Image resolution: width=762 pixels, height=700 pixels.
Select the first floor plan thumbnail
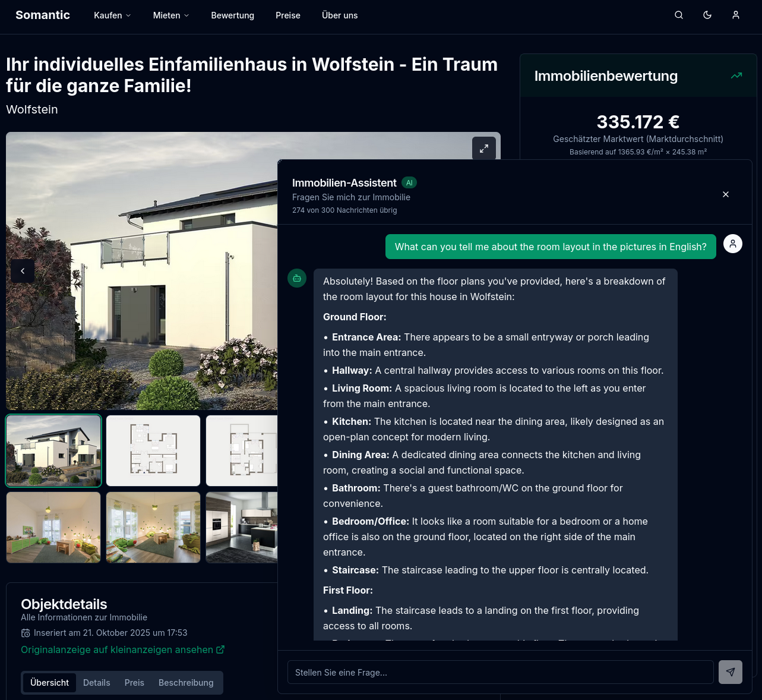click(x=153, y=450)
